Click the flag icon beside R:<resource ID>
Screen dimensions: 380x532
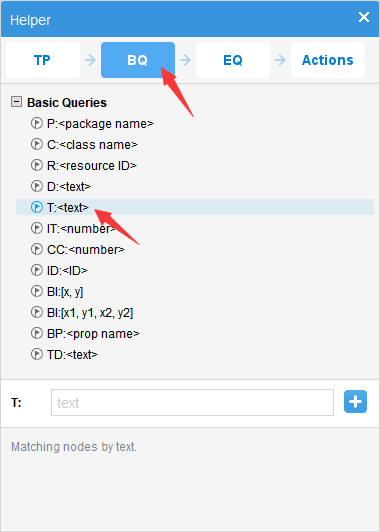point(37,166)
